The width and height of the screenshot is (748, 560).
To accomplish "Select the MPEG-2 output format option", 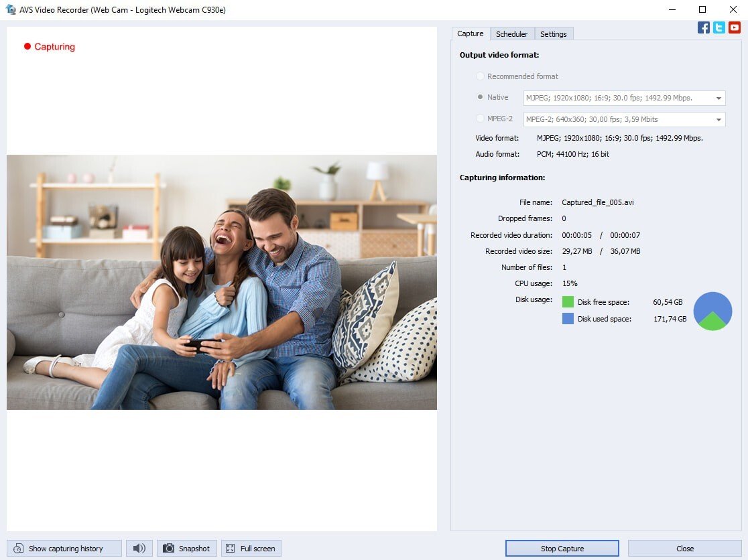I will (x=480, y=119).
